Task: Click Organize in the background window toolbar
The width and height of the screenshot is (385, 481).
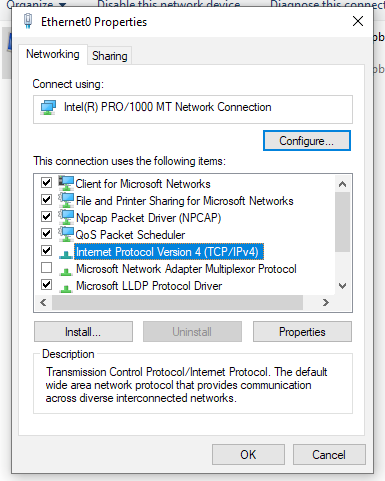Action: click(x=36, y=4)
